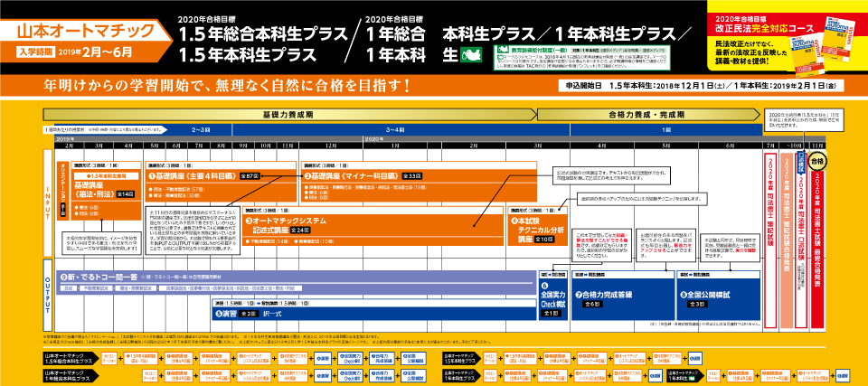868x386 pixels.
Task: Click the 基礎講座《憲法・刑法》 title
Action: [x=93, y=188]
